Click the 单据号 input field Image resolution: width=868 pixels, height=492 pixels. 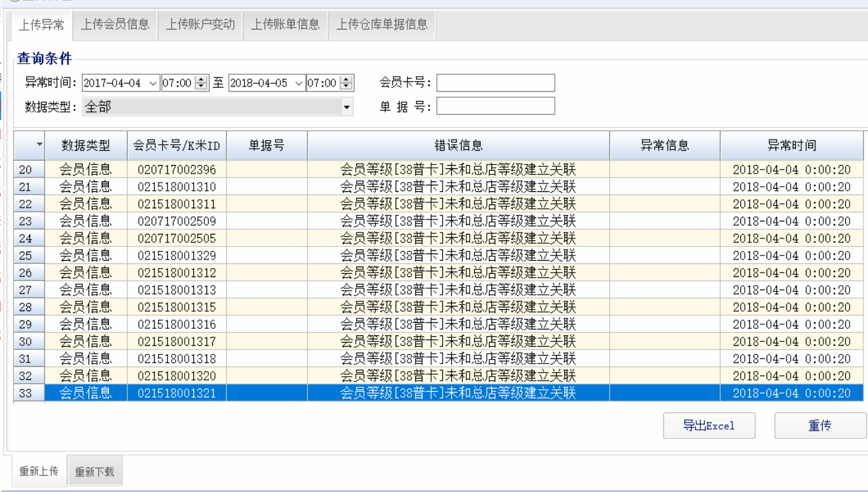(x=496, y=106)
